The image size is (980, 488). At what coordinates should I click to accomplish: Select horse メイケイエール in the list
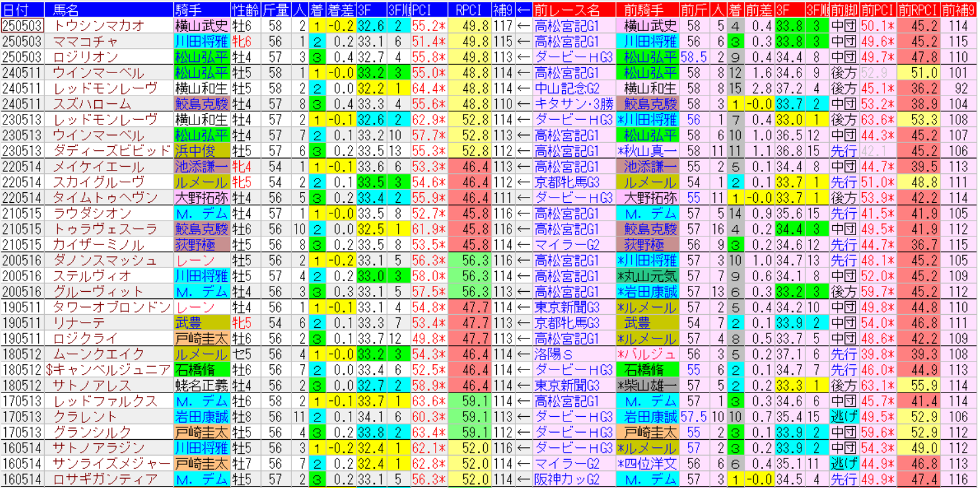[x=99, y=167]
